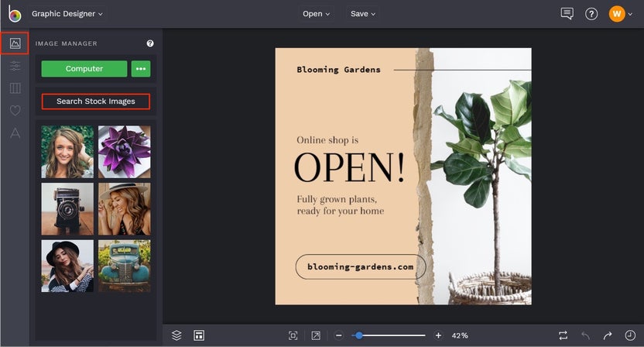Screen dimensions: 644x347
Task: Open the help question mark icon
Action: (x=591, y=14)
